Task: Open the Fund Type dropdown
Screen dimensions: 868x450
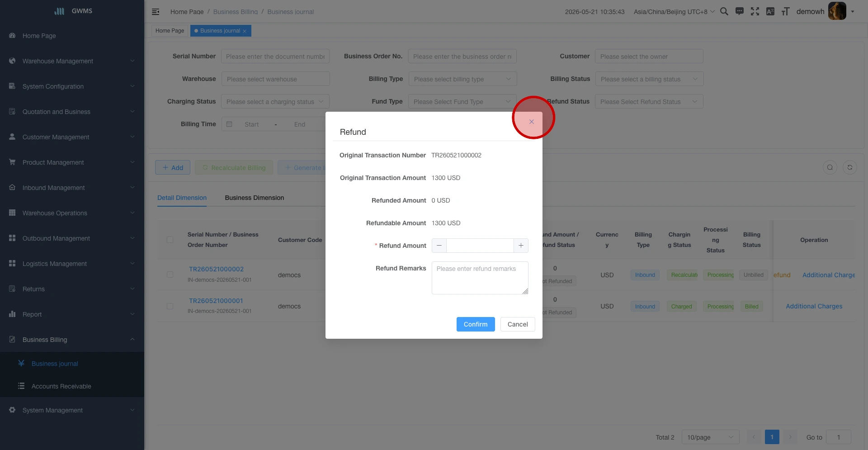Action: [462, 102]
